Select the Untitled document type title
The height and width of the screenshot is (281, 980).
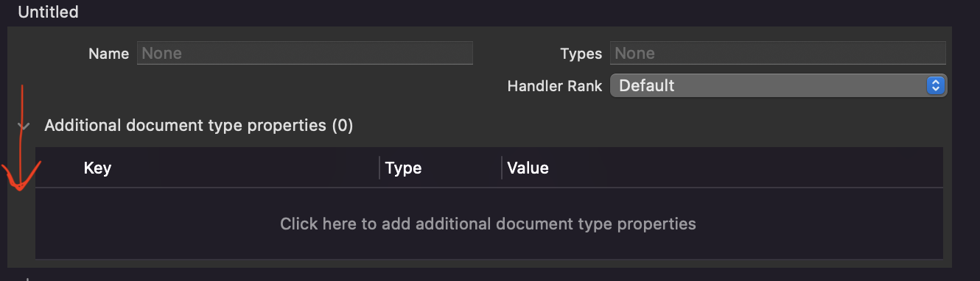click(x=48, y=12)
